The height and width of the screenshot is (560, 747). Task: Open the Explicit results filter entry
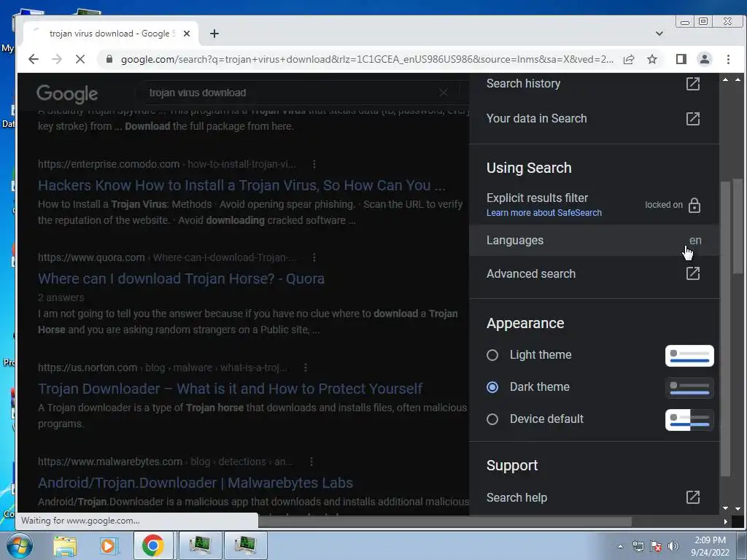tap(594, 205)
